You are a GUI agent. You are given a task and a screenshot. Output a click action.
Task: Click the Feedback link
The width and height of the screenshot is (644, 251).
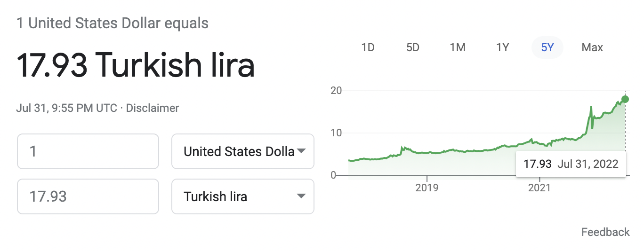(605, 232)
